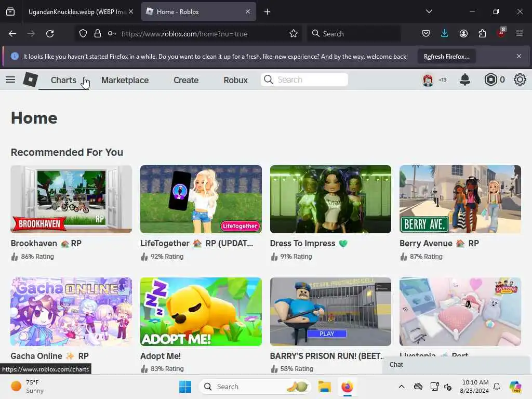Expand the list all tabs chevron

[x=429, y=11]
